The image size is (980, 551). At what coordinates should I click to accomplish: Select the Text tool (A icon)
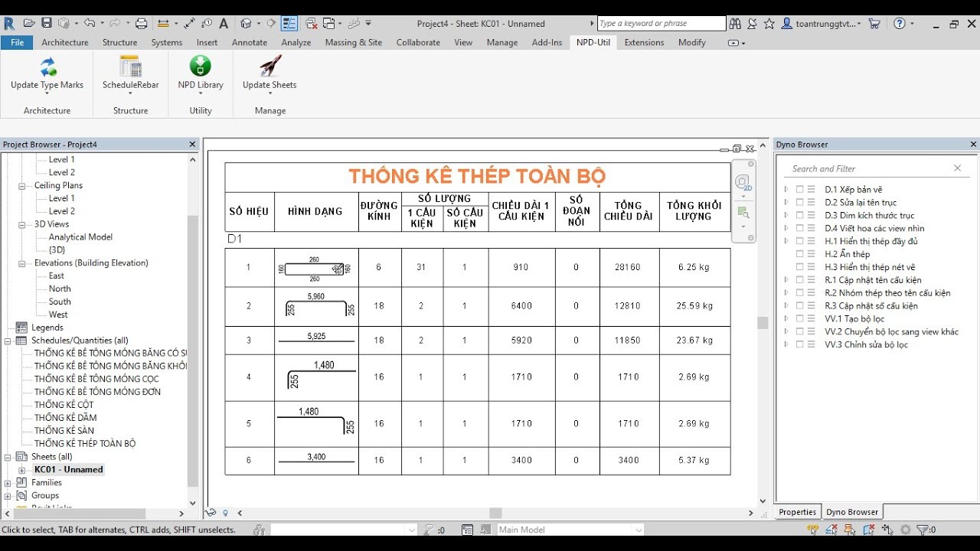point(224,24)
